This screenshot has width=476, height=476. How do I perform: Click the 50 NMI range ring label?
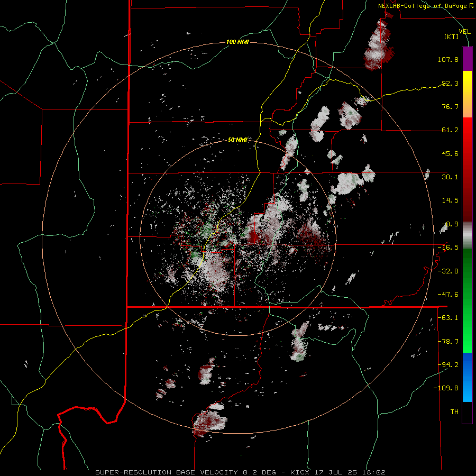237,140
